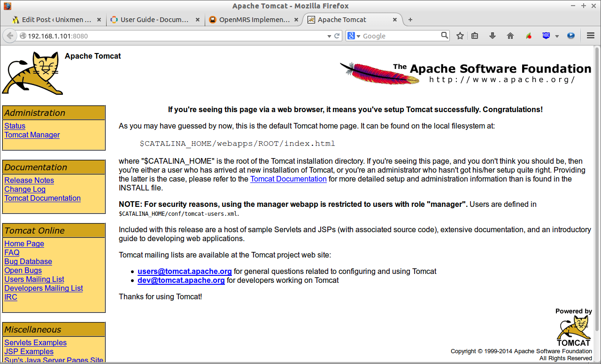The width and height of the screenshot is (601, 364).
Task: Click the Tomcat cat logo image
Action: click(32, 73)
